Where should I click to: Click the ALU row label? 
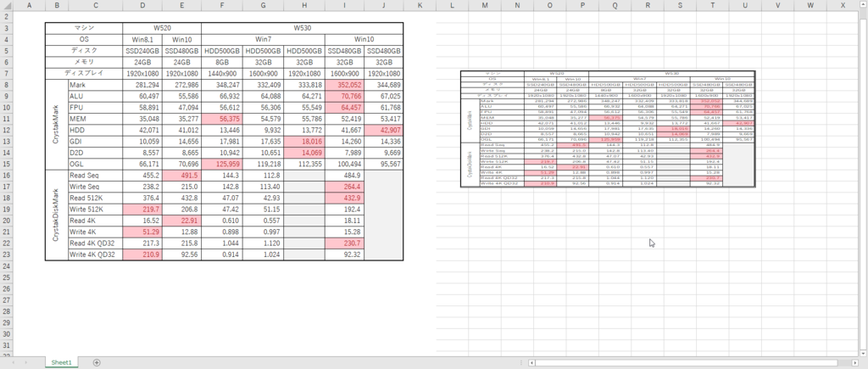tap(95, 97)
